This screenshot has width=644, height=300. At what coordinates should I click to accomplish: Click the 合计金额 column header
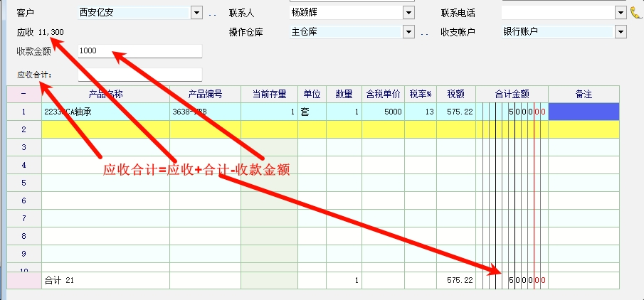point(512,95)
